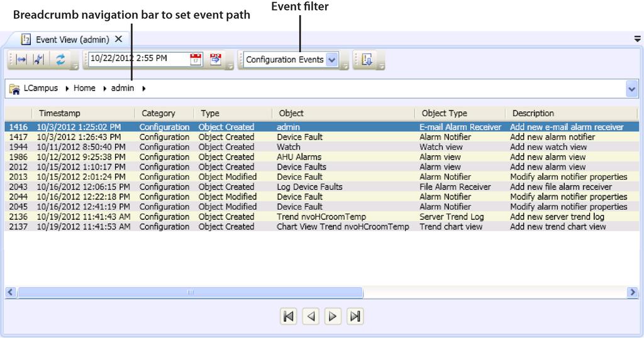644x338 pixels.
Task: Go to previous page of events
Action: click(x=311, y=316)
